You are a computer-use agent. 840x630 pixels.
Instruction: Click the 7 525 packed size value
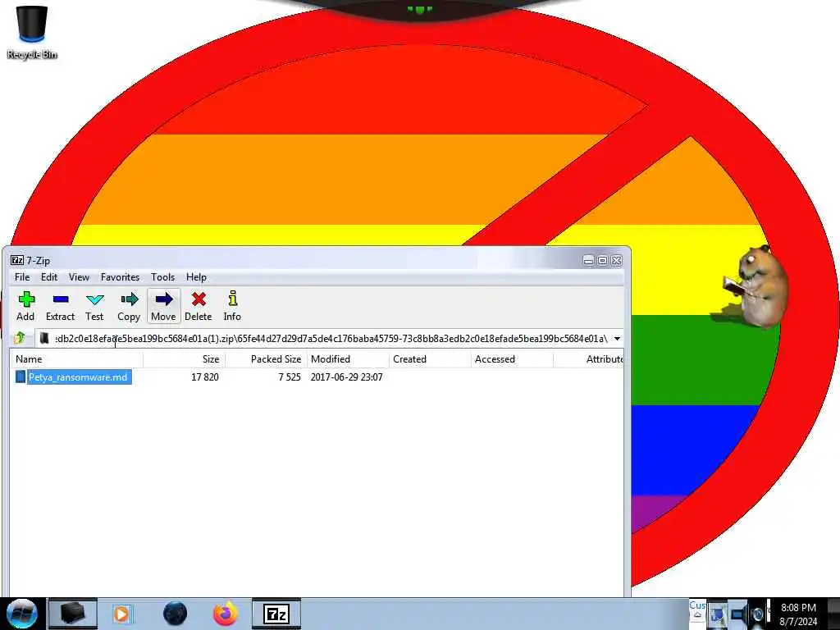(x=290, y=377)
